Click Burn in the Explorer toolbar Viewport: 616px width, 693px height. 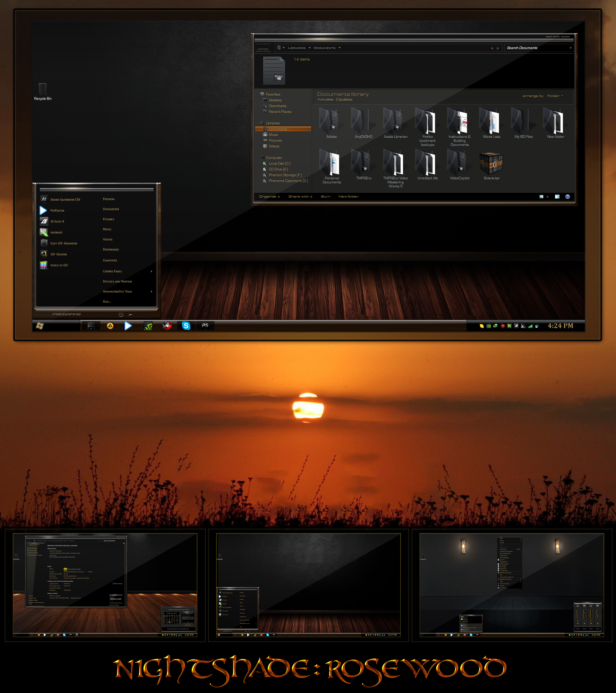click(x=325, y=197)
